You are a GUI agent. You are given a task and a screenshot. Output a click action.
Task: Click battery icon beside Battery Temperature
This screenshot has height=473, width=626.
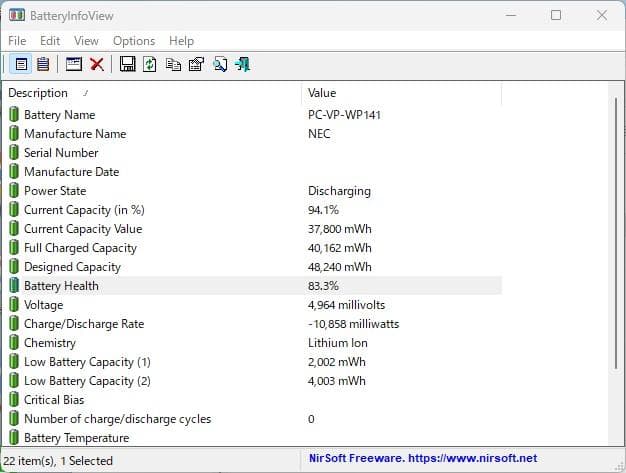(14, 437)
